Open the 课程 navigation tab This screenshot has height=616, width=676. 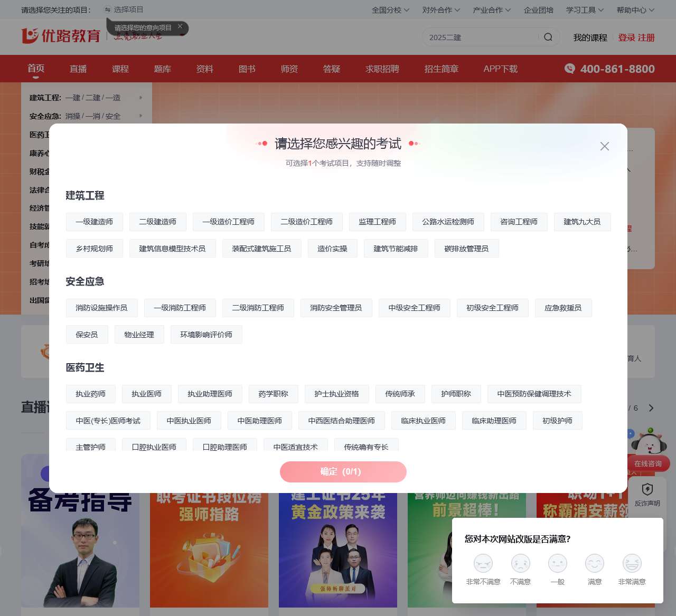click(x=120, y=69)
